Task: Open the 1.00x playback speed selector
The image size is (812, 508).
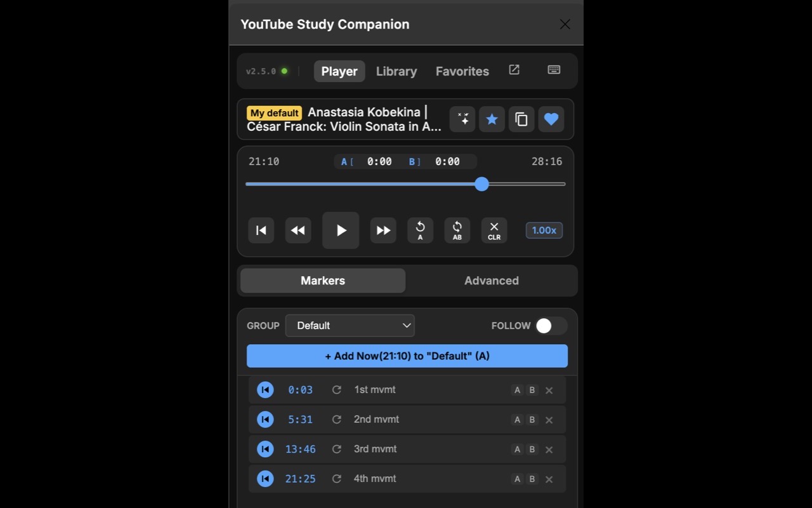Action: pos(544,230)
